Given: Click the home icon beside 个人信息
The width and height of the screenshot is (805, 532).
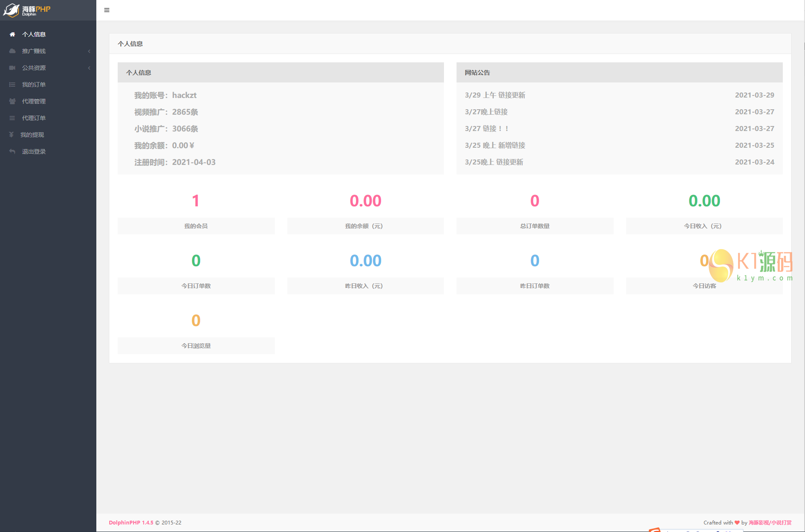Looking at the screenshot, I should point(12,34).
